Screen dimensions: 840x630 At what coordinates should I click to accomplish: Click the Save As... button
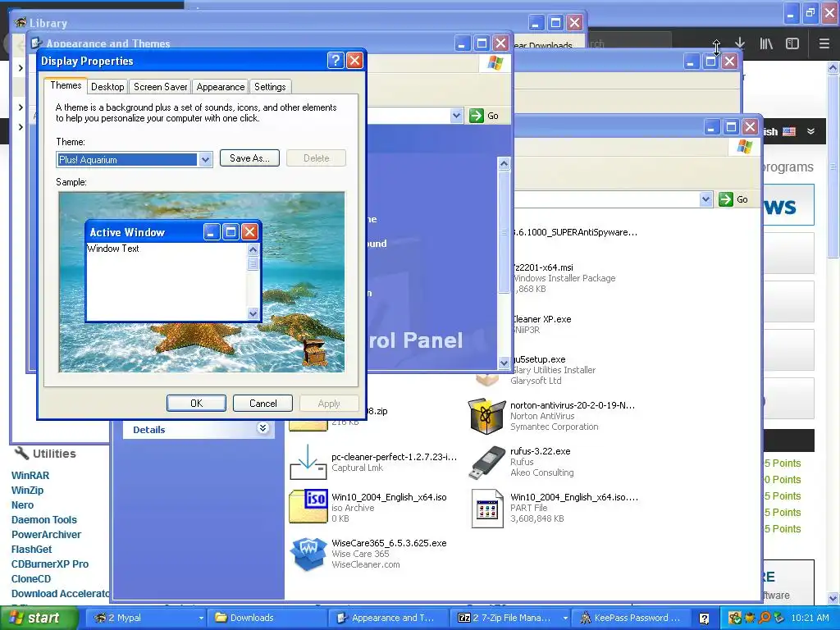(x=249, y=158)
